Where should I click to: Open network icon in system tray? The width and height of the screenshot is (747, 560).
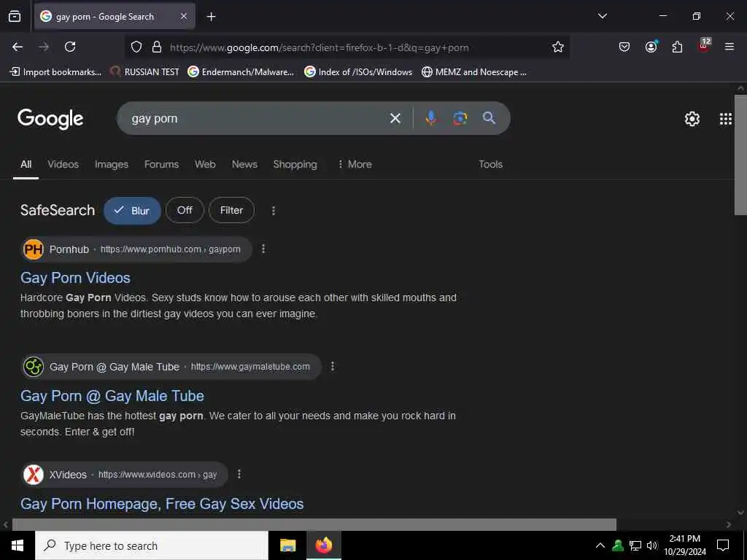coord(635,545)
